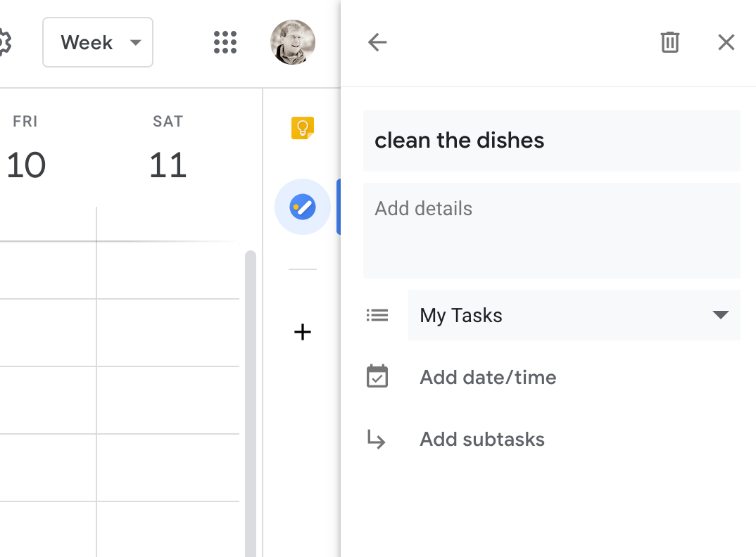
Task: Click the list icon next to My Tasks
Action: [377, 315]
